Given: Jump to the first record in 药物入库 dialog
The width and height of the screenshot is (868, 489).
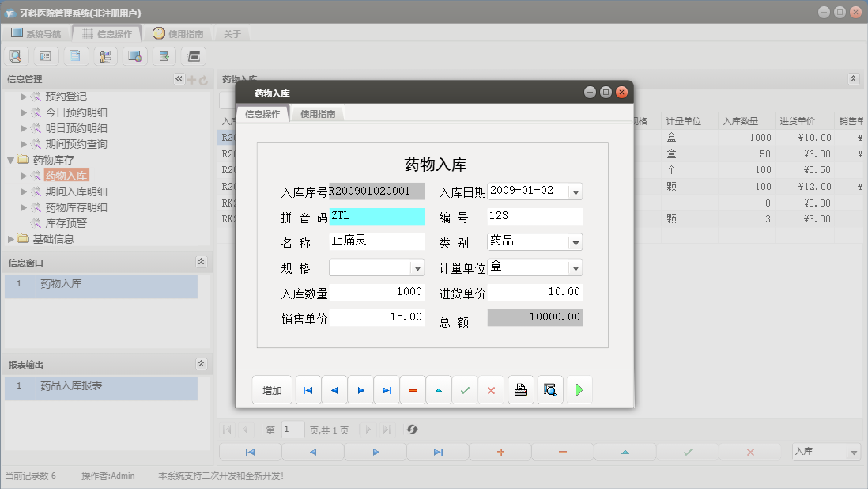Looking at the screenshot, I should pos(308,389).
